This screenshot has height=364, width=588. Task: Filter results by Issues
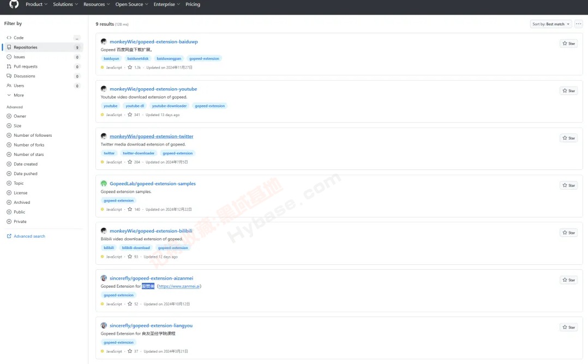tap(43, 57)
